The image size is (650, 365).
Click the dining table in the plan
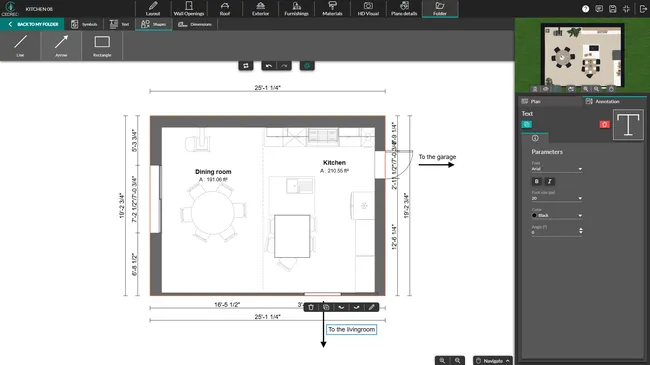click(x=213, y=212)
